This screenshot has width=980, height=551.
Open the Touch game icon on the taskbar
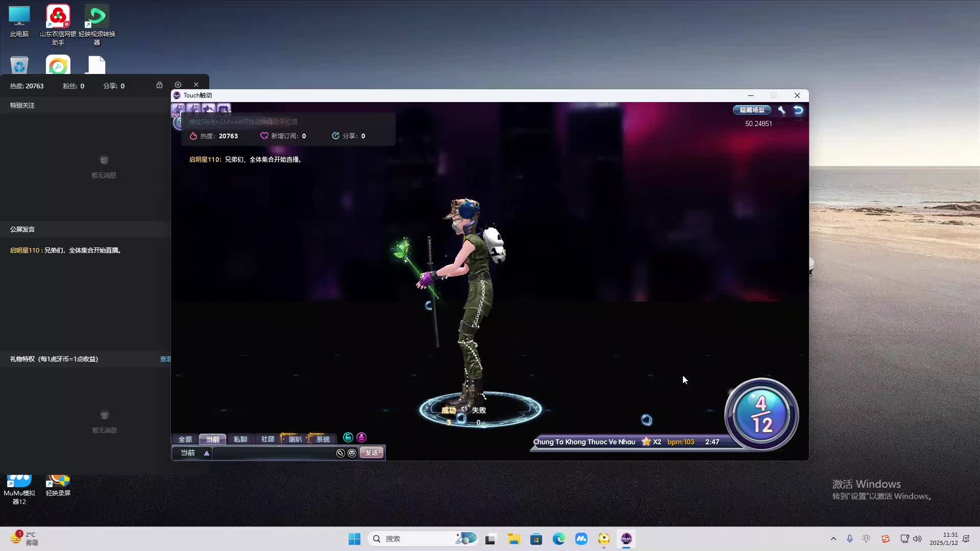(x=626, y=538)
